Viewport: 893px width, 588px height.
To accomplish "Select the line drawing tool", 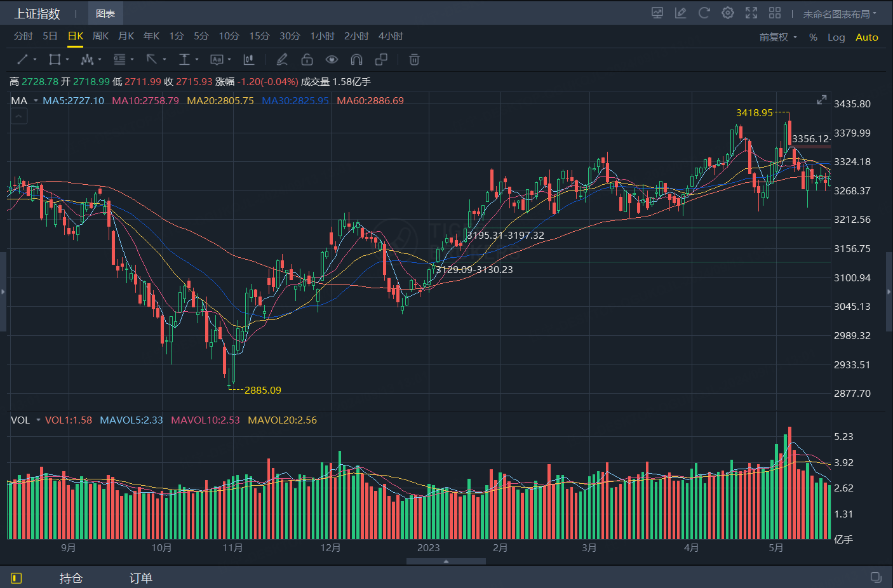I will [x=22, y=60].
